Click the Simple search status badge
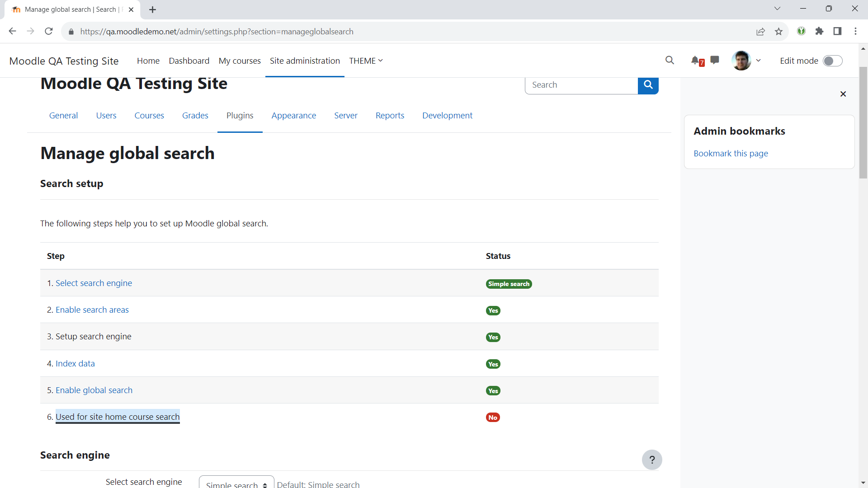Viewport: 868px width, 488px height. click(509, 284)
